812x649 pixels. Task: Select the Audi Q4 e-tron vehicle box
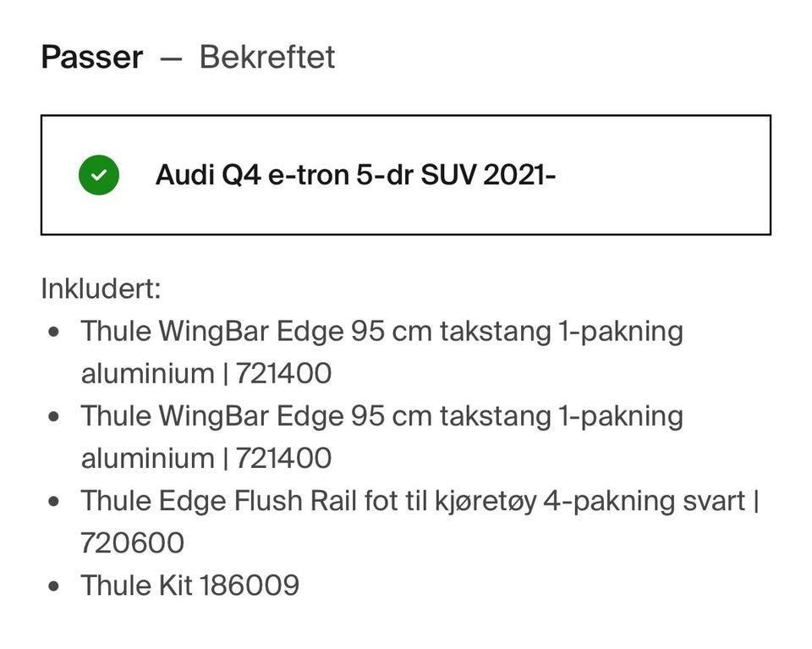click(x=406, y=175)
